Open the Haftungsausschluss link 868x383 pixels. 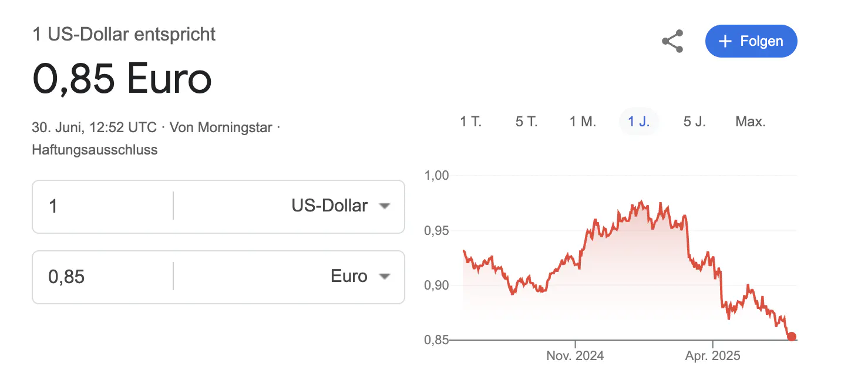(95, 150)
